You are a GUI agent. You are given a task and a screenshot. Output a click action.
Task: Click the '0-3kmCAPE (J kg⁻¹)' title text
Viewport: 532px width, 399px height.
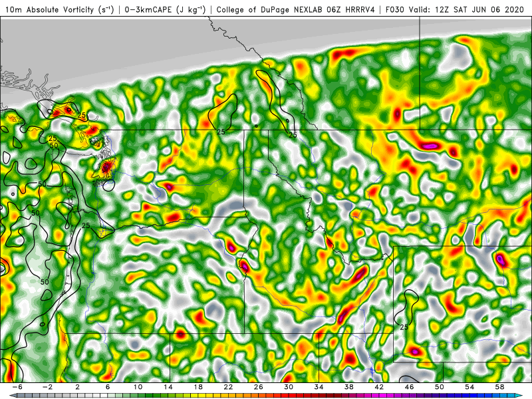point(165,10)
